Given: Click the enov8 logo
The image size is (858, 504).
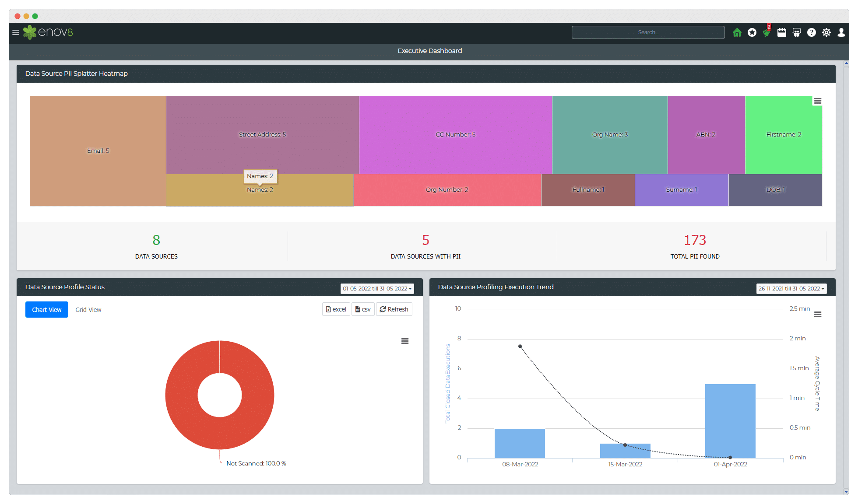Looking at the screenshot, I should coord(48,32).
